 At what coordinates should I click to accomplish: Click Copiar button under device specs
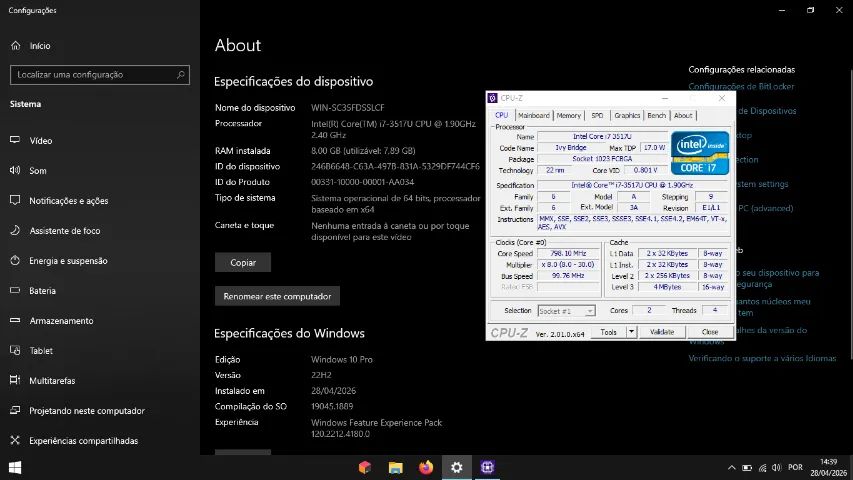(243, 262)
